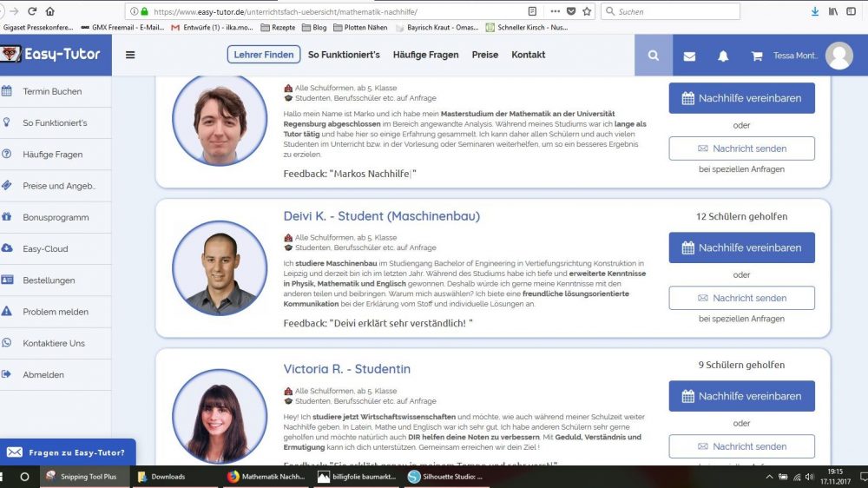
Task: Open Bonusprogramm sidebar item
Action: tap(56, 217)
